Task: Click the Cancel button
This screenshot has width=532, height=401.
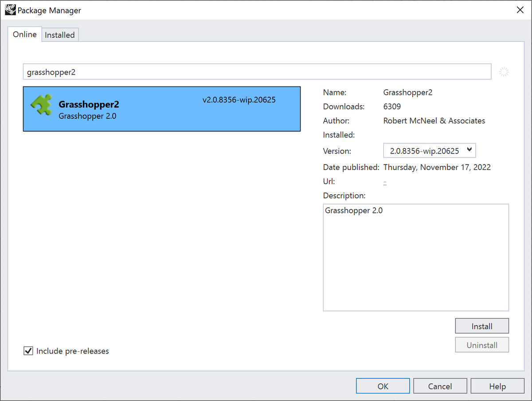Action: point(440,385)
